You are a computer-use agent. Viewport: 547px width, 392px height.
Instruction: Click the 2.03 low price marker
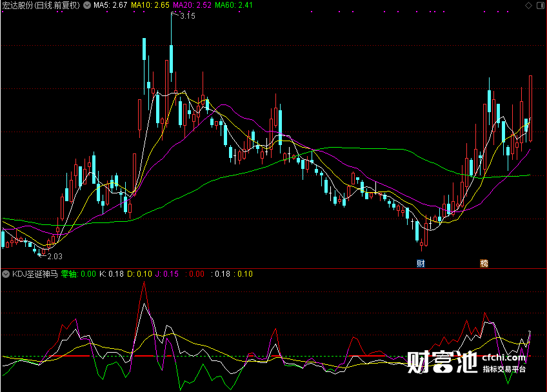click(x=54, y=257)
